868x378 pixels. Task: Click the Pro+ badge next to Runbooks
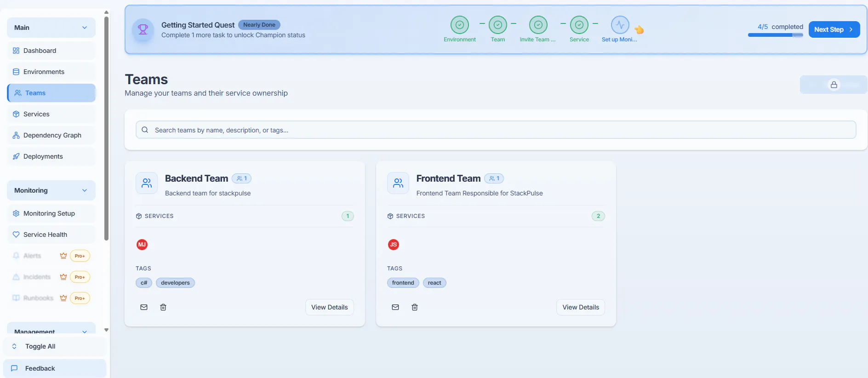(x=80, y=298)
